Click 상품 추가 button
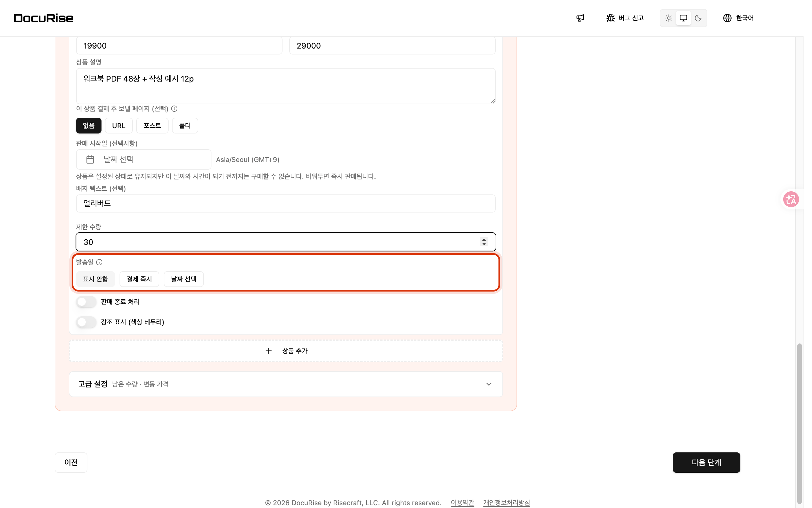Image resolution: width=812 pixels, height=508 pixels. (286, 351)
